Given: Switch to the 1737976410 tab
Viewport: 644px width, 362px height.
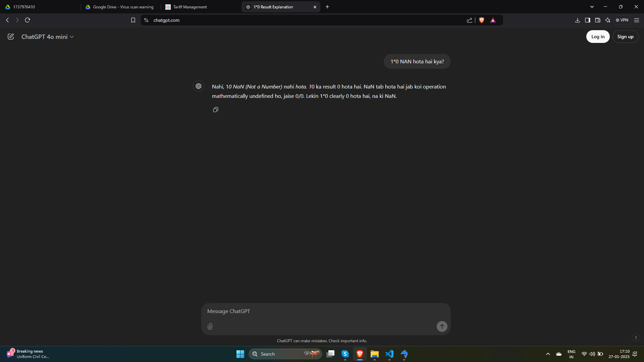Looking at the screenshot, I should pyautogui.click(x=40, y=7).
